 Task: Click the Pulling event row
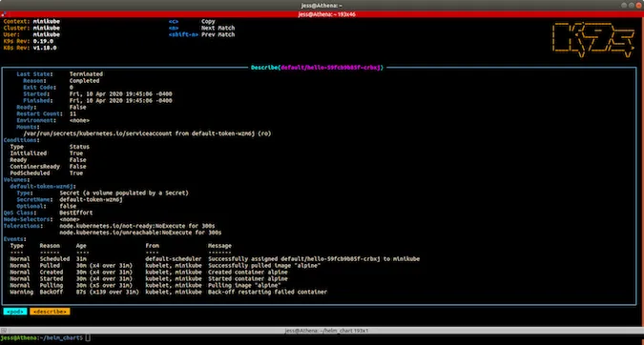click(x=145, y=285)
